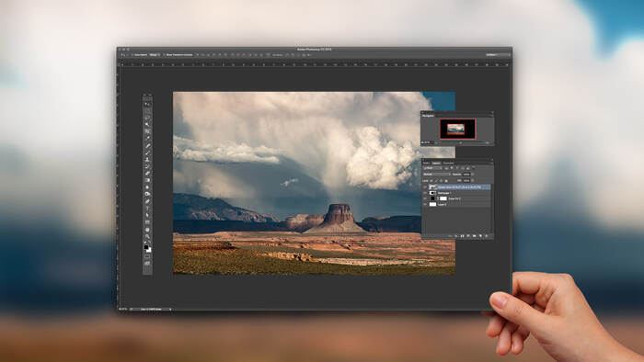The image size is (644, 362).
Task: Click the Navigator preview thumbnail
Action: (x=457, y=129)
